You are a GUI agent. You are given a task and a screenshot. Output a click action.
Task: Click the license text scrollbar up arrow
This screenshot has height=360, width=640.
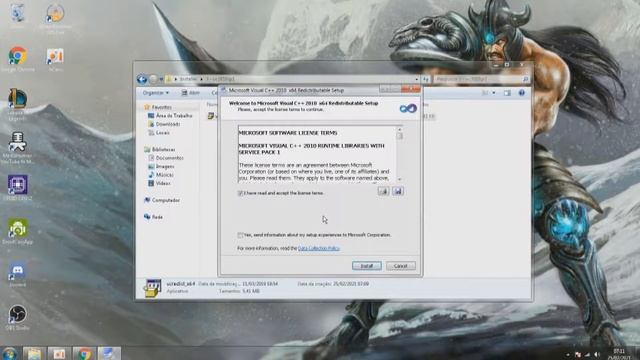[399, 129]
